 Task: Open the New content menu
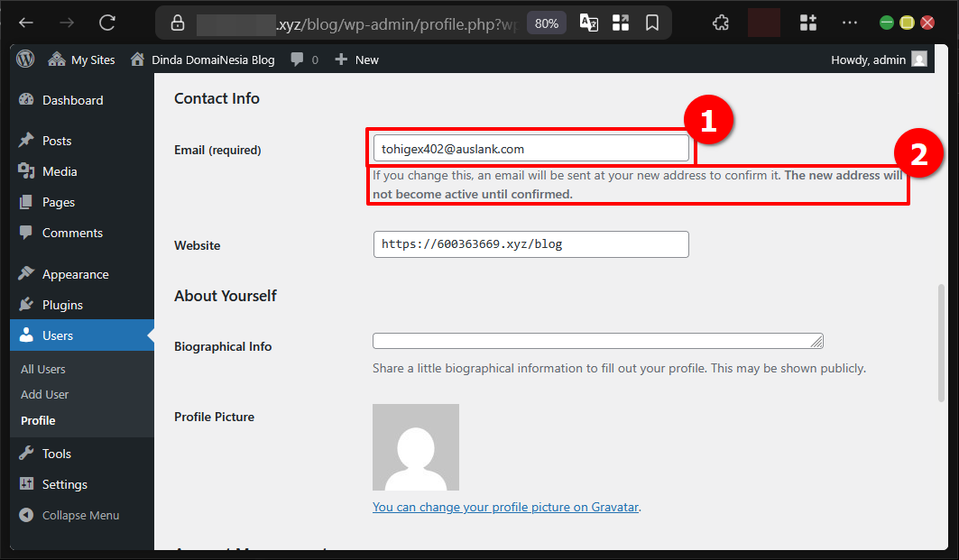[x=357, y=60]
